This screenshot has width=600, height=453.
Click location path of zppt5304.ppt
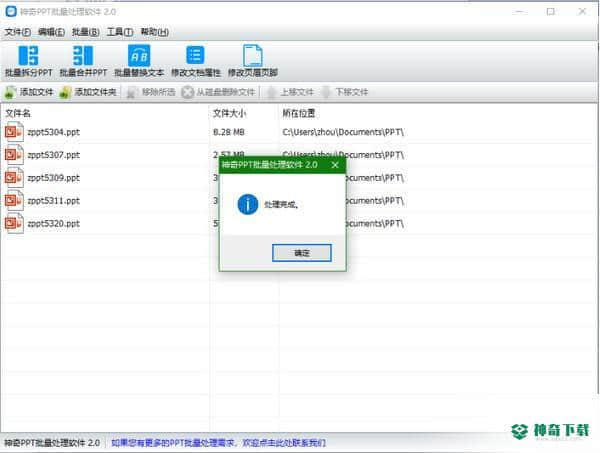coord(343,132)
